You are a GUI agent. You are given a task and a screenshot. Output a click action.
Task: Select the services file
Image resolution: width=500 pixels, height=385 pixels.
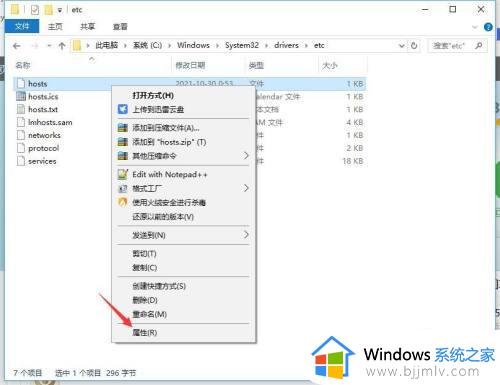42,161
